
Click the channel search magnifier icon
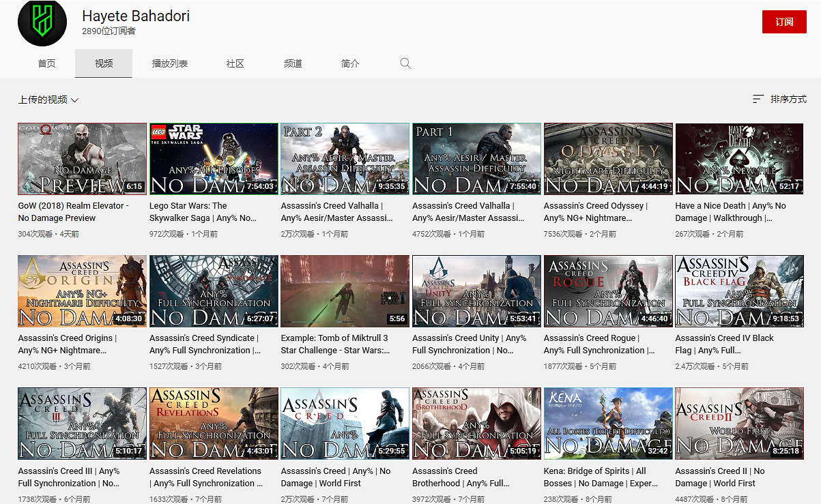coord(405,63)
